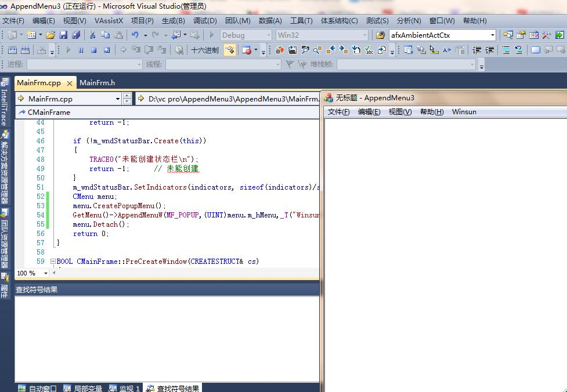567x392 pixels.
Task: Click the CMainFrame class navigation bar
Action: pos(49,112)
